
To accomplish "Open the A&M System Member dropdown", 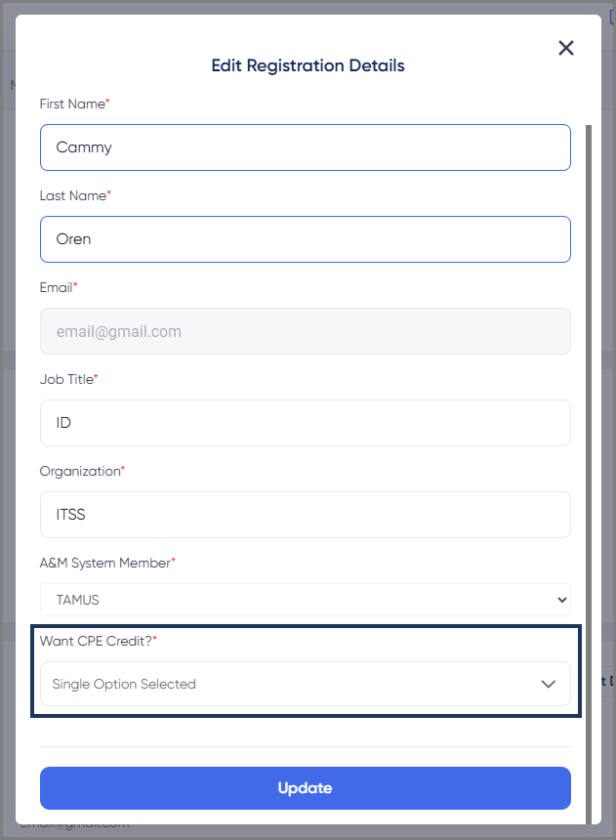I will pyautogui.click(x=305, y=600).
